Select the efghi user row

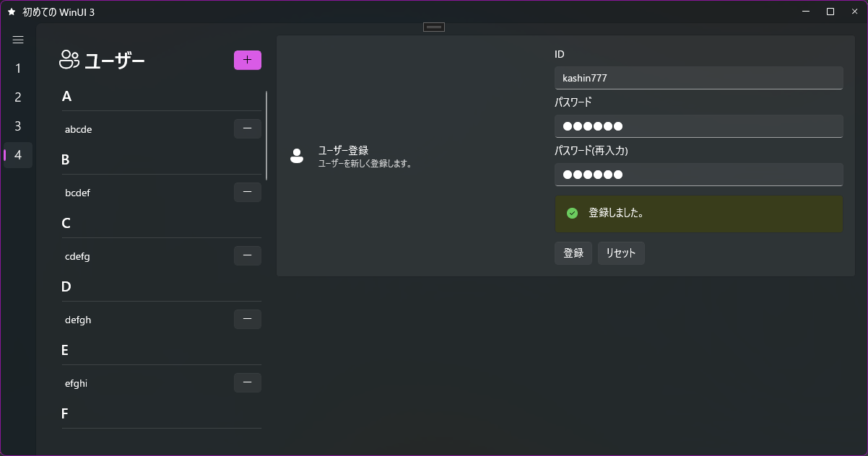(162, 383)
